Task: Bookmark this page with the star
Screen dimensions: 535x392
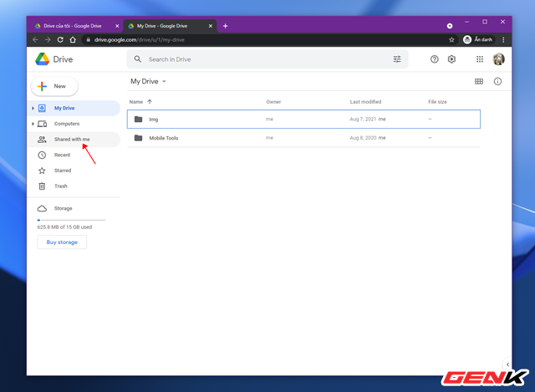Action: (x=451, y=40)
